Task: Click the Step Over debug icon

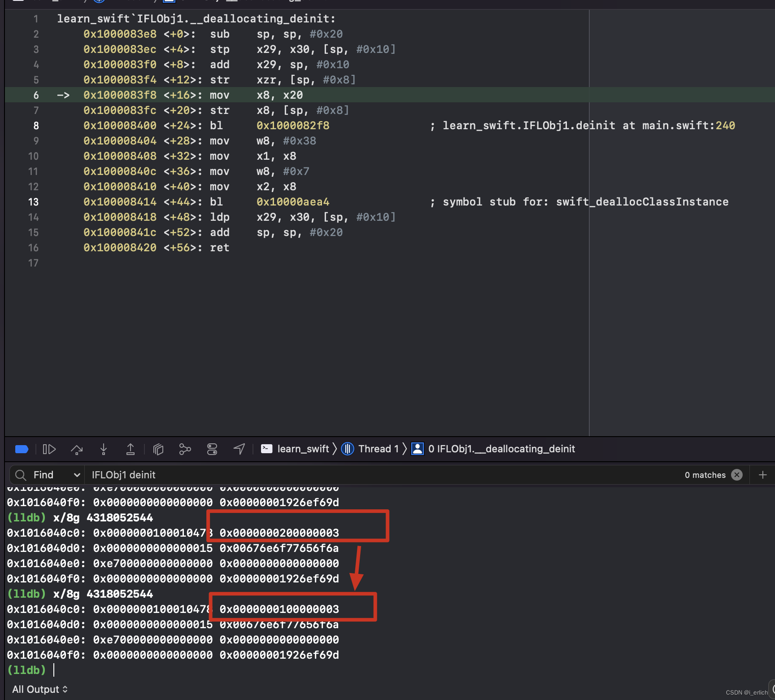Action: point(77,449)
